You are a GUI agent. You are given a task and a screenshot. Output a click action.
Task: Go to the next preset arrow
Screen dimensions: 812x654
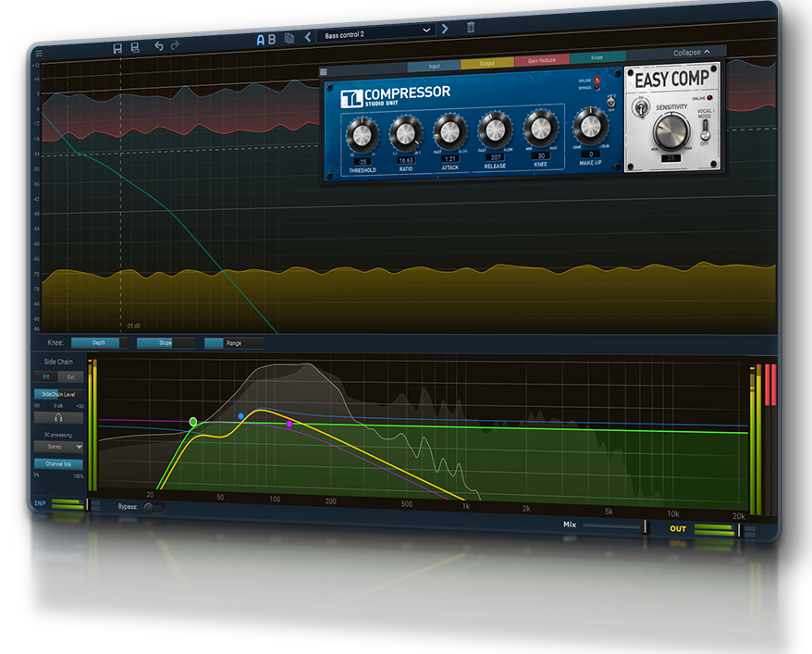(445, 29)
